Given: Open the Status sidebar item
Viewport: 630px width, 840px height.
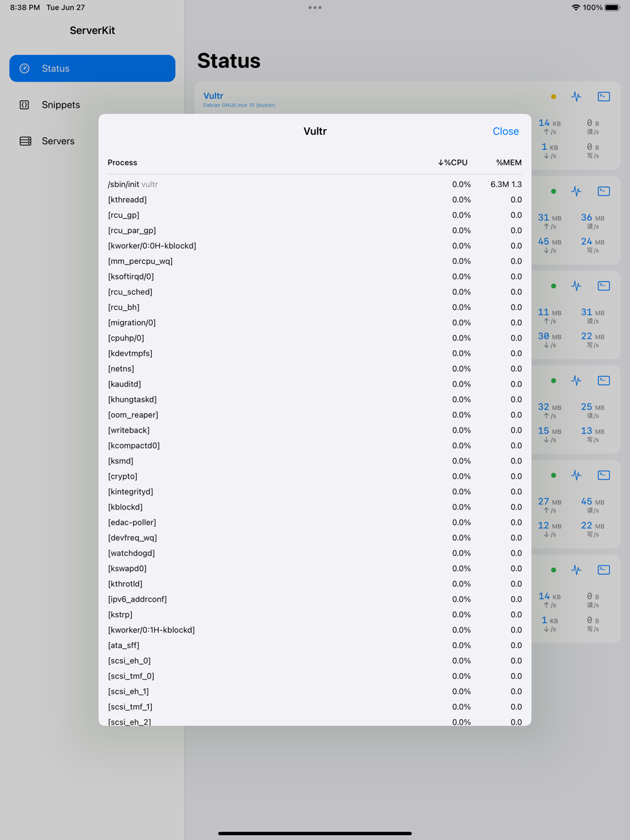Looking at the screenshot, I should pyautogui.click(x=93, y=69).
